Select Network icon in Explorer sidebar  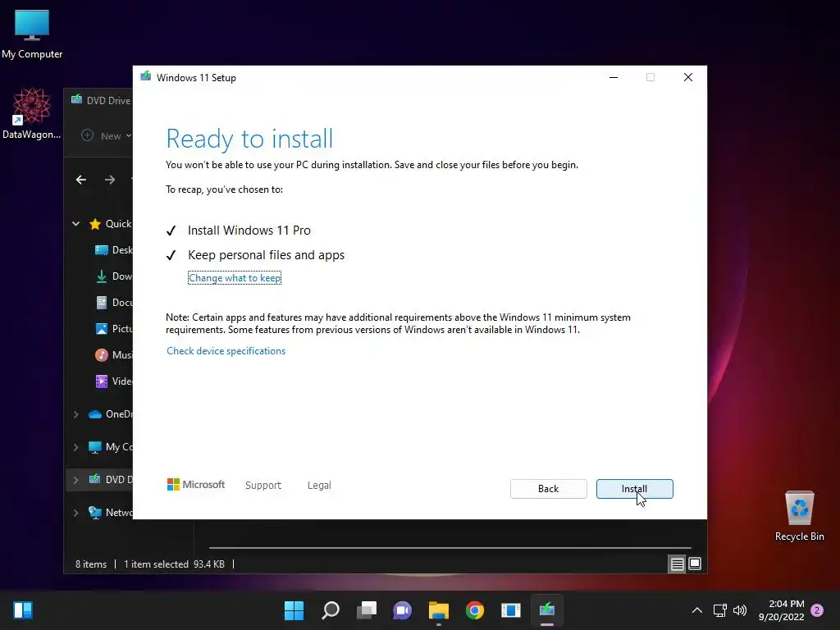[95, 513]
